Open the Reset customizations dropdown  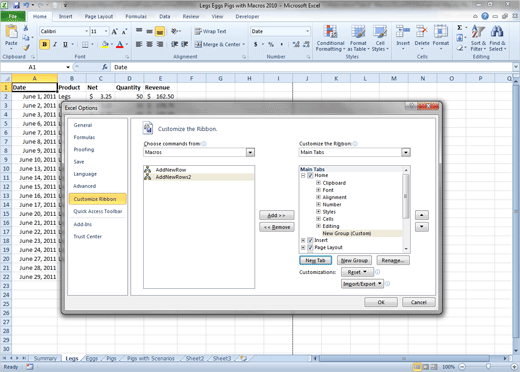click(357, 272)
